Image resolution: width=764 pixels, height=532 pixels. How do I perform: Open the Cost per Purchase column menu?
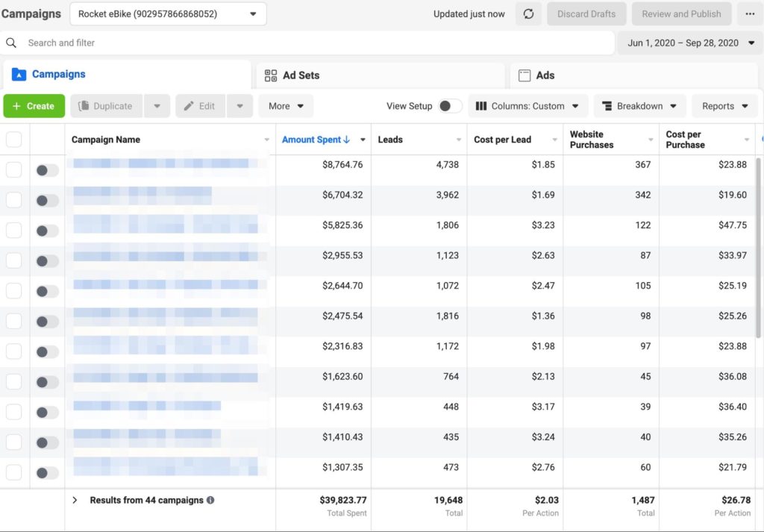(746, 140)
